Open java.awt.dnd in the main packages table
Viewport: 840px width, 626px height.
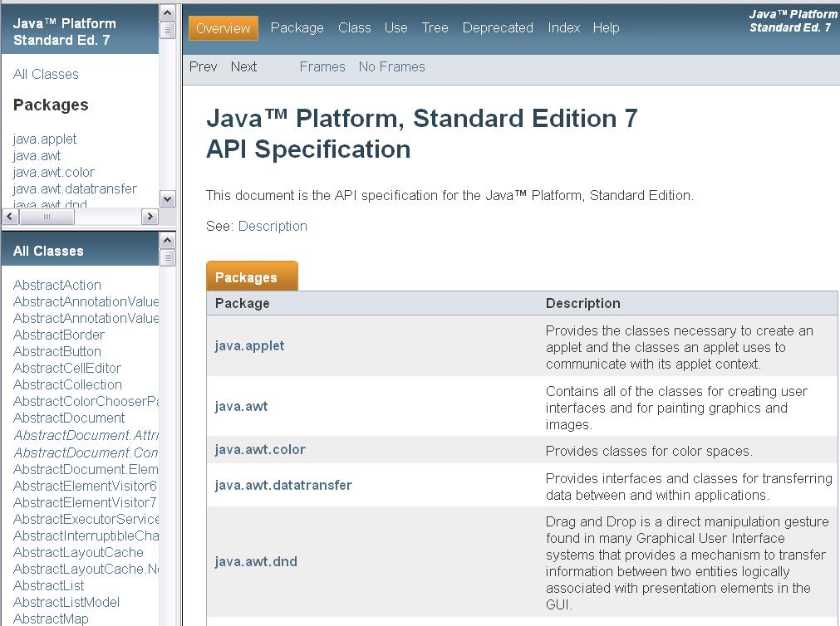click(256, 561)
